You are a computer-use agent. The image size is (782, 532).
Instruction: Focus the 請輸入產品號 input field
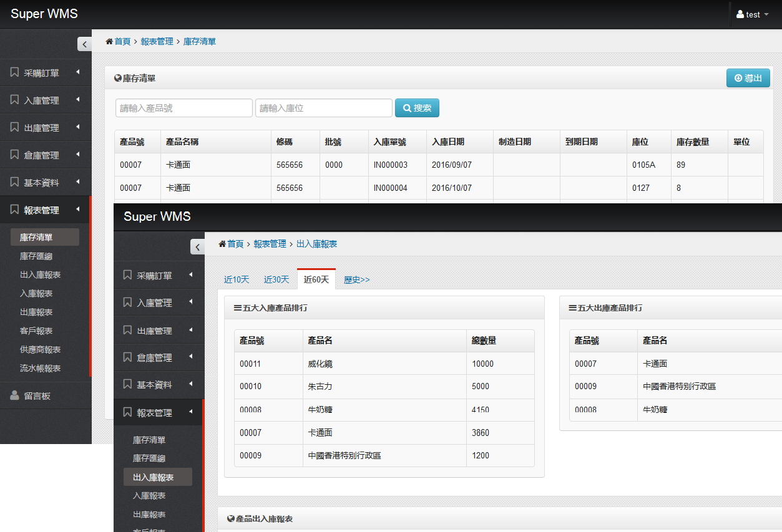[184, 108]
